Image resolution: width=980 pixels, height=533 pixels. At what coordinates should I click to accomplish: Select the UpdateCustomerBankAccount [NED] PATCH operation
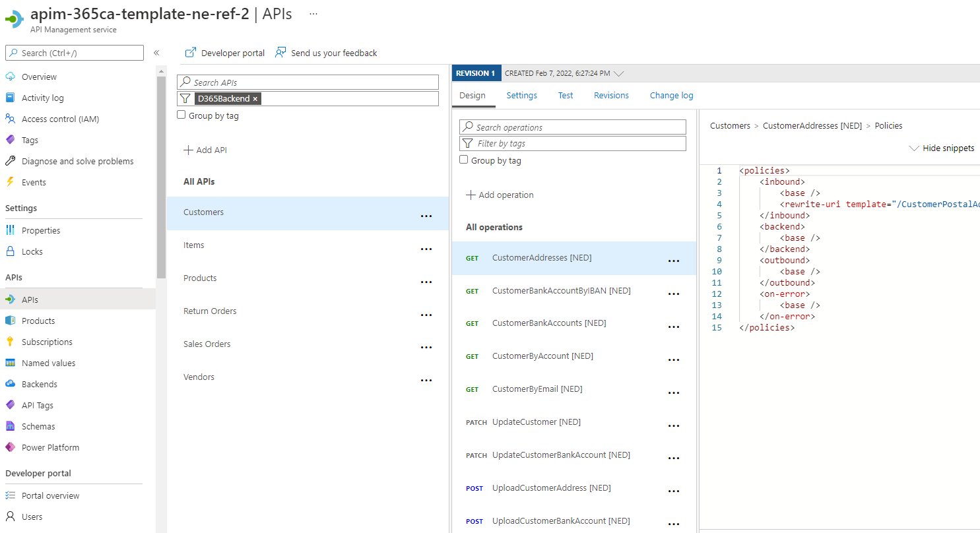pos(573,455)
